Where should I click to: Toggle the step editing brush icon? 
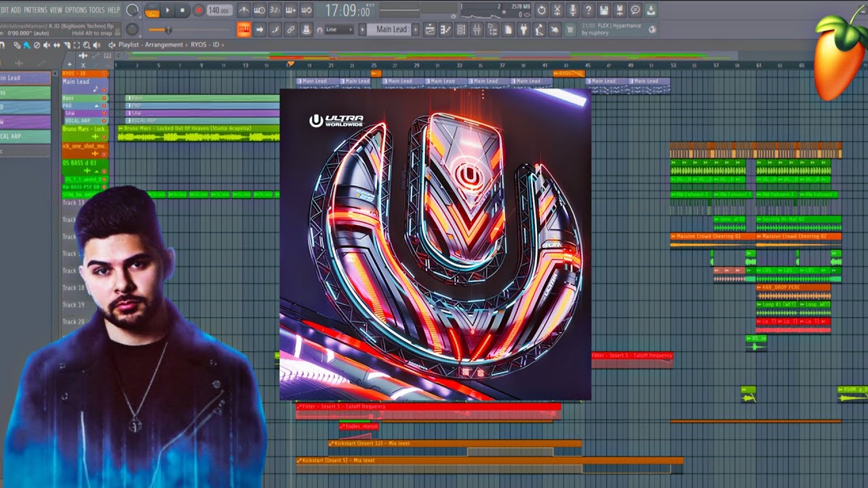(x=275, y=29)
